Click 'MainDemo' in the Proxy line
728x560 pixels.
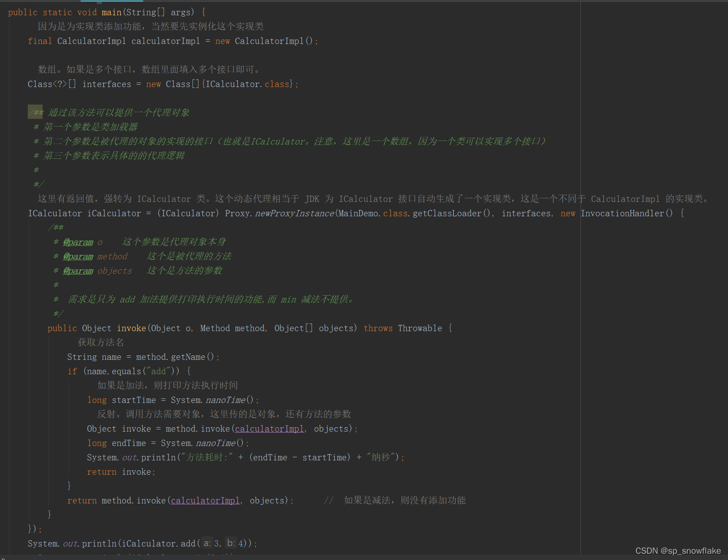pyautogui.click(x=358, y=213)
